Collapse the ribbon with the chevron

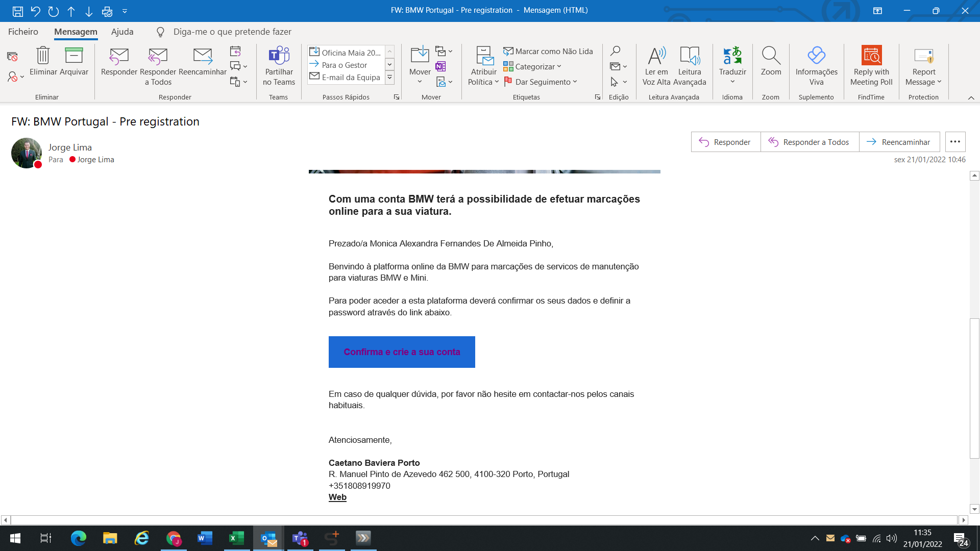pos(971,97)
